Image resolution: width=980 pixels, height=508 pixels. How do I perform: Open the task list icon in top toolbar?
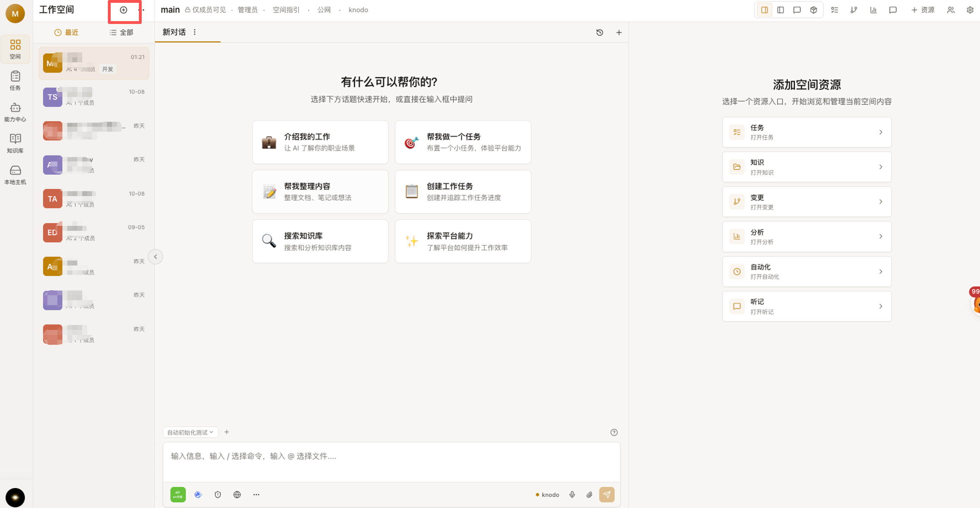click(835, 10)
